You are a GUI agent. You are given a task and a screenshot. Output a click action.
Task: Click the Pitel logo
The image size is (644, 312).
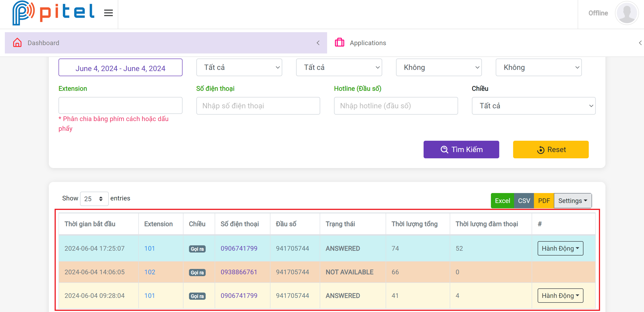53,13
